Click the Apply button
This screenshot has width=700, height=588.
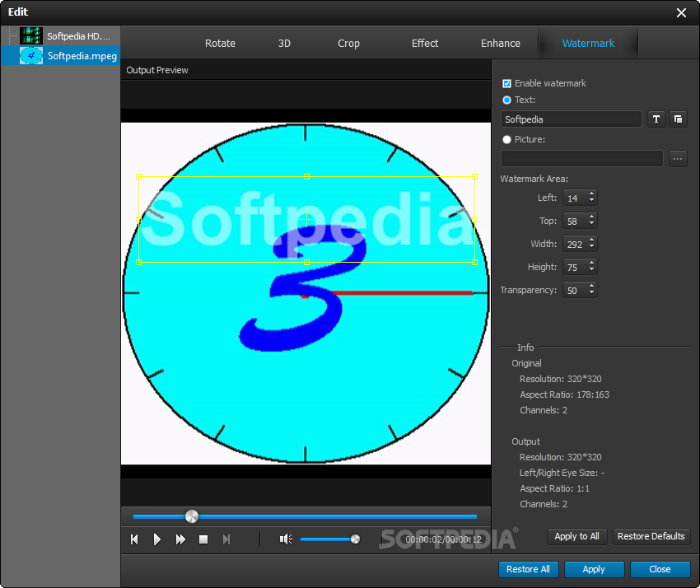(x=594, y=569)
